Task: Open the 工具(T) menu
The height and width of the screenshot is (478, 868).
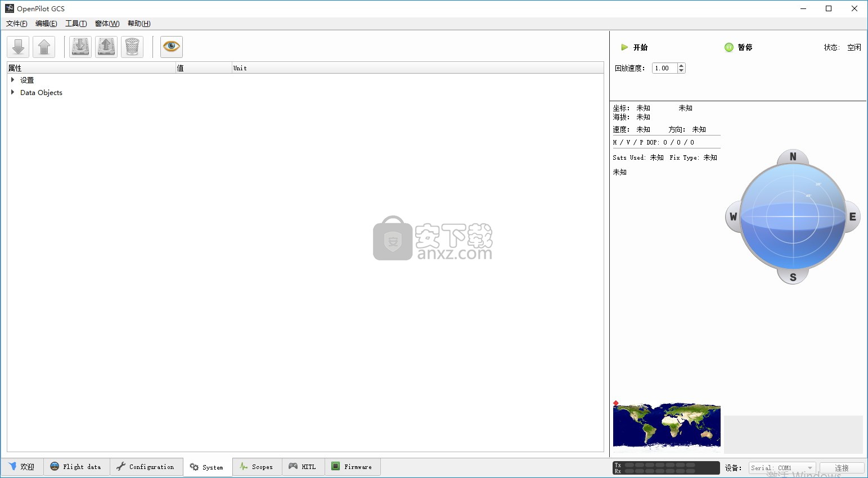Action: 76,24
